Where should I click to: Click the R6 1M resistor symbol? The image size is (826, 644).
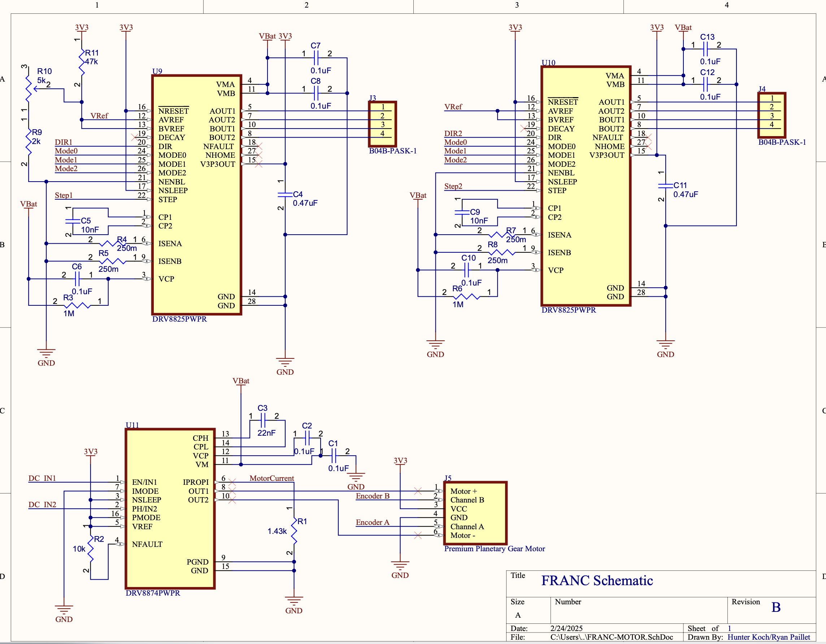pos(466,296)
